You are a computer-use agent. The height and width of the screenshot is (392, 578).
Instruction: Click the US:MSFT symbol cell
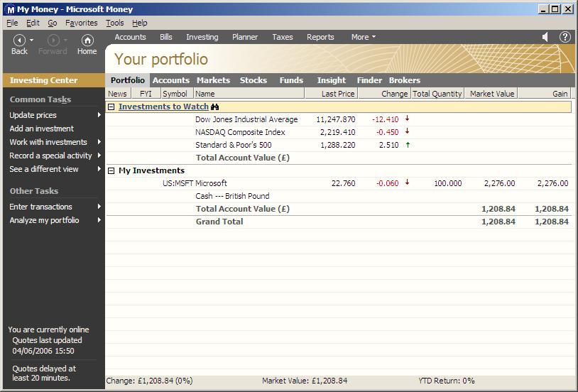click(x=178, y=183)
